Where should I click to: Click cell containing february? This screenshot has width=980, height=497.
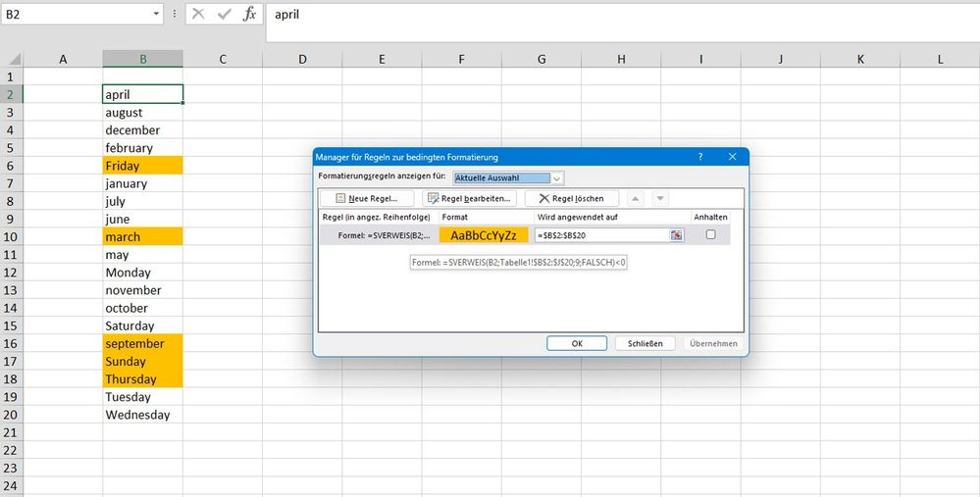(x=143, y=148)
